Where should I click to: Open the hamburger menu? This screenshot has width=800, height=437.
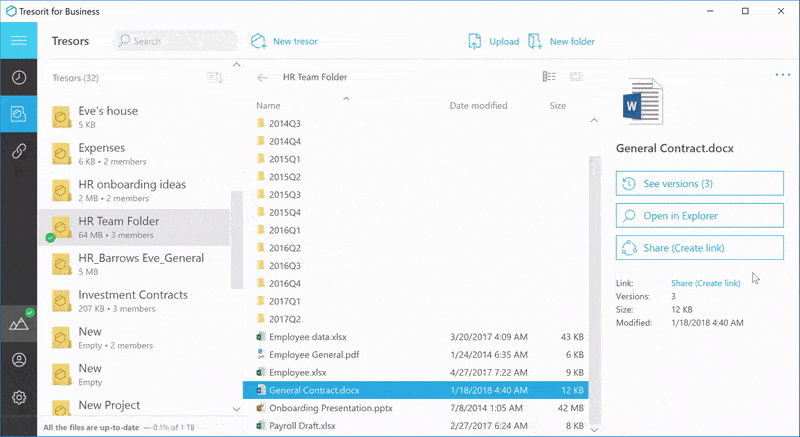18,41
